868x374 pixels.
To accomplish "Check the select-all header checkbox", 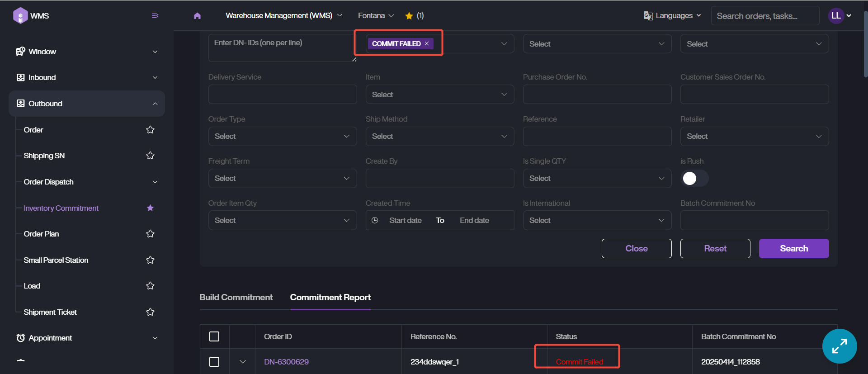I will [x=214, y=336].
